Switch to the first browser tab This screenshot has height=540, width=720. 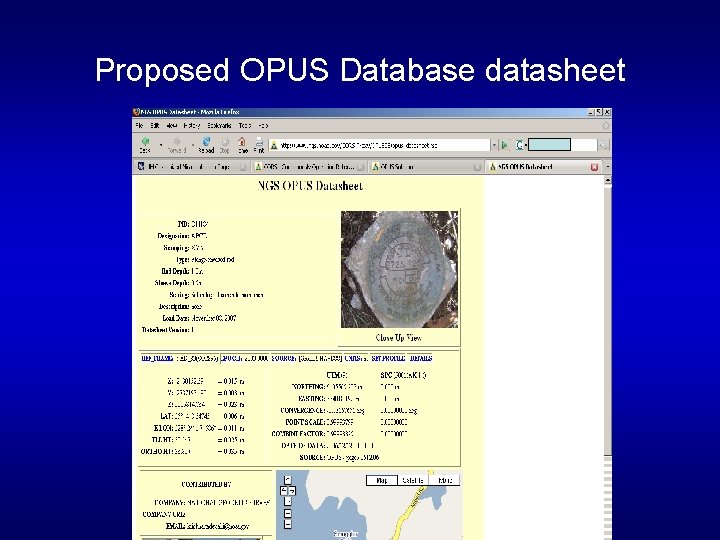(191, 167)
